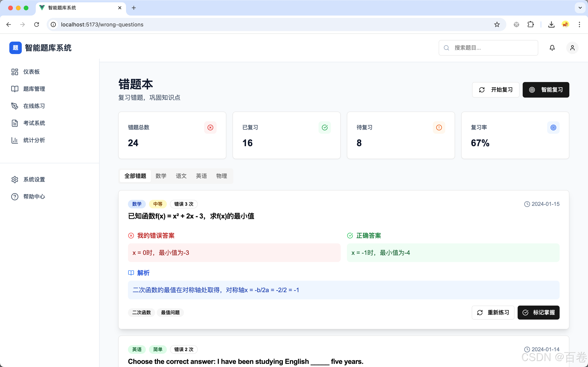This screenshot has height=367, width=588.
Task: Click the 二次函数 knowledge tag
Action: [x=141, y=312]
